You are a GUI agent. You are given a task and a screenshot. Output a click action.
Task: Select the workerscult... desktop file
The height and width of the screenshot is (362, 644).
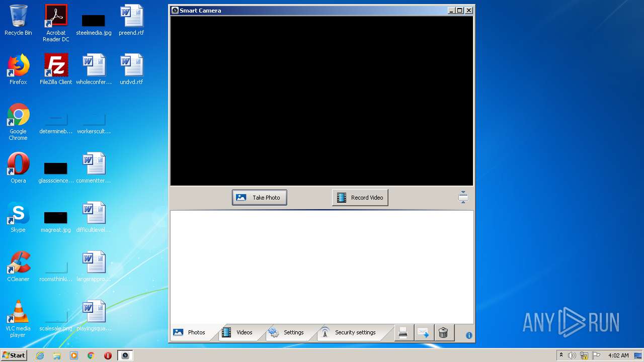94,124
